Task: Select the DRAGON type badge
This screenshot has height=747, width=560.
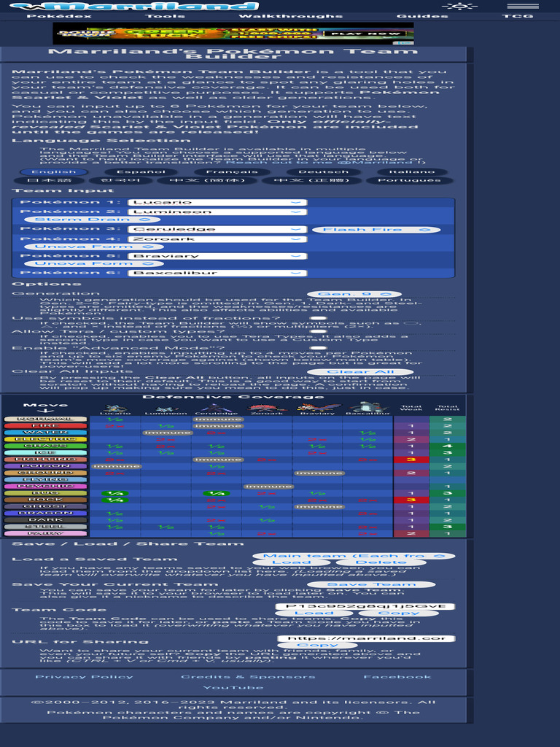Action: pos(46,513)
